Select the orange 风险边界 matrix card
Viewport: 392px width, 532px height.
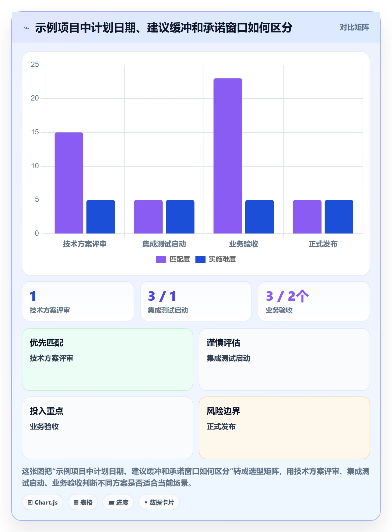[x=284, y=428]
